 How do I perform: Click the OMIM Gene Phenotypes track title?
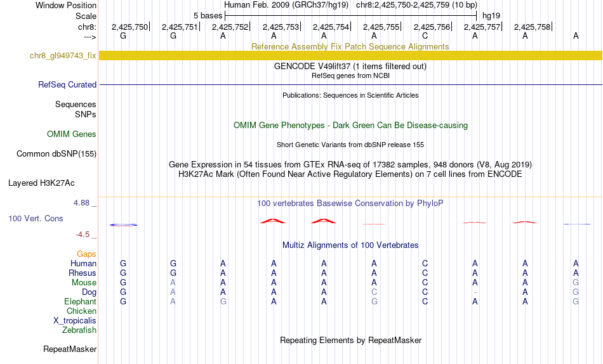click(350, 126)
